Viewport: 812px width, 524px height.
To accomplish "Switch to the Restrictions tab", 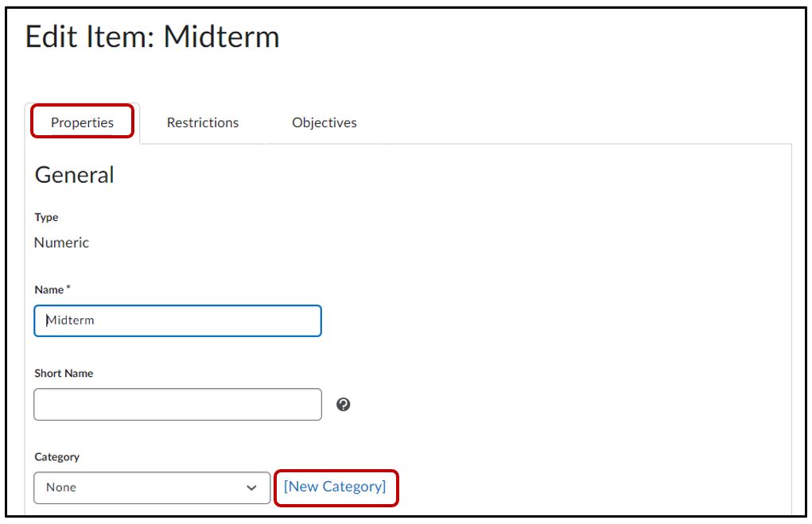I will [x=203, y=123].
